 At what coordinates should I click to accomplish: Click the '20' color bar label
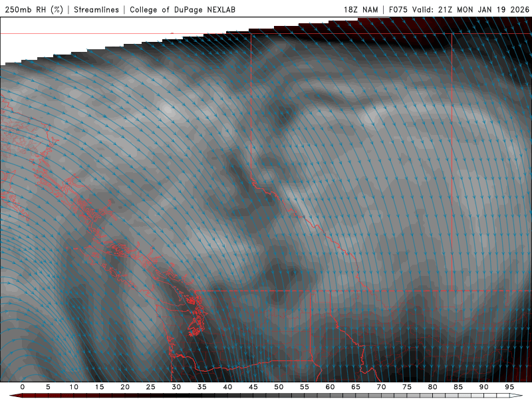125,387
